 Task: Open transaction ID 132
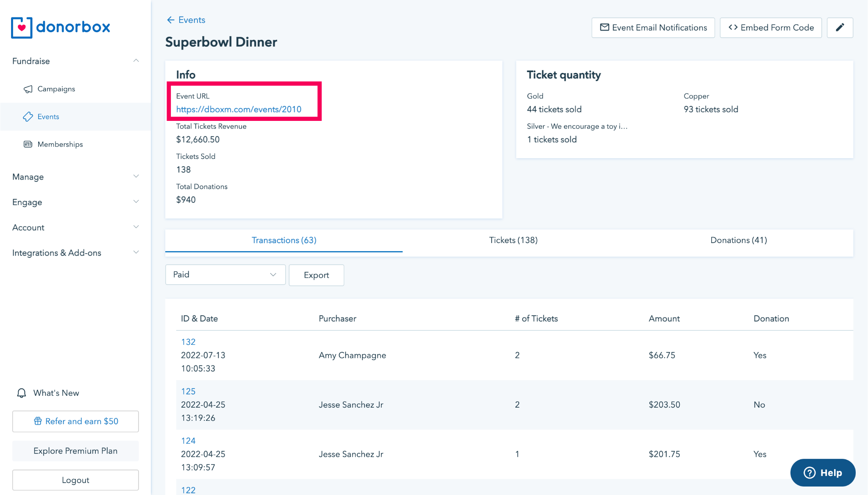point(188,342)
